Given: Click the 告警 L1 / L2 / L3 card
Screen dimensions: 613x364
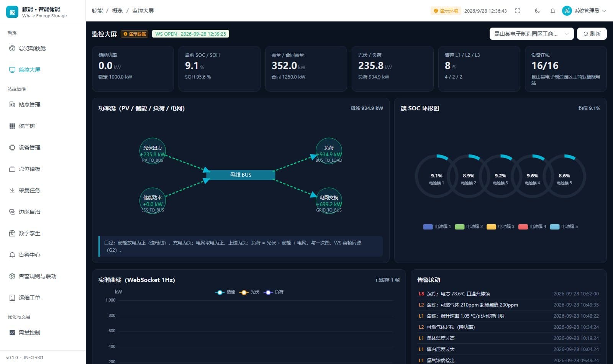Looking at the screenshot, I should coord(479,69).
